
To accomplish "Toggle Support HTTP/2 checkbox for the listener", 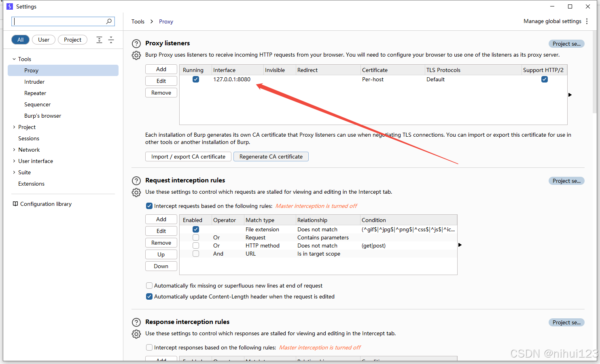I will 545,79.
